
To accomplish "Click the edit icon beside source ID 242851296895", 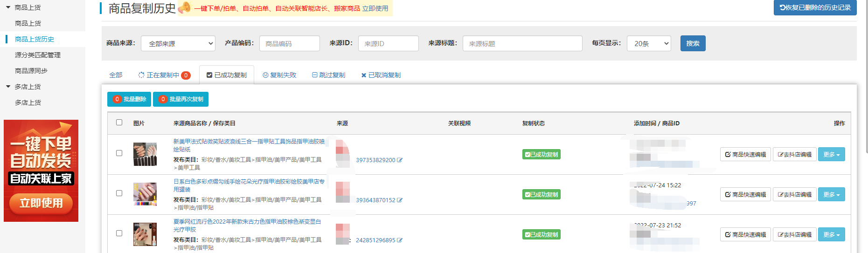I will coord(400,240).
